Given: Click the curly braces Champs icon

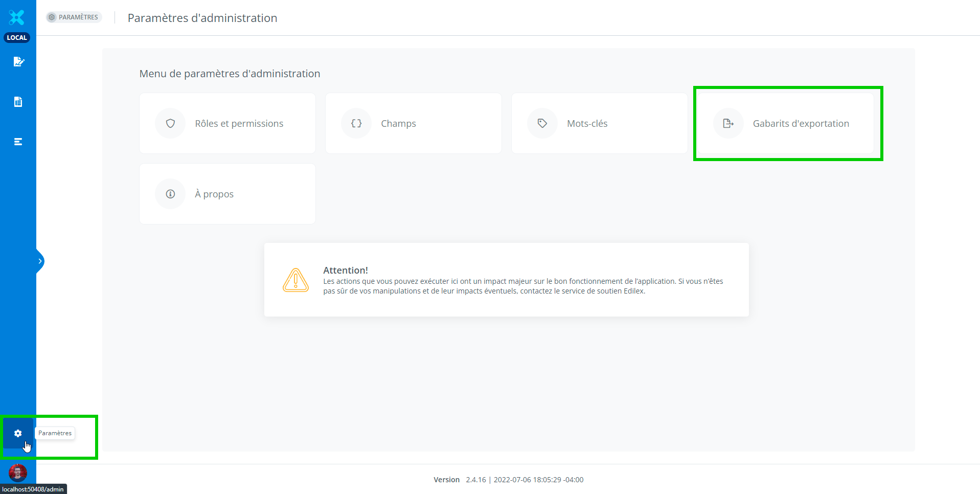Looking at the screenshot, I should [x=356, y=123].
